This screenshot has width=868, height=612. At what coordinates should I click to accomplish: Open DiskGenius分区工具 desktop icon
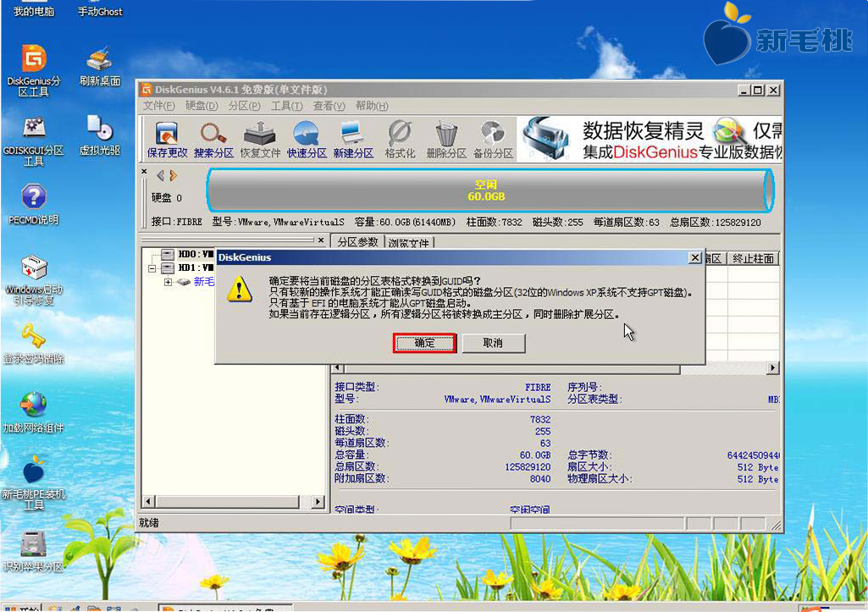coord(34,70)
